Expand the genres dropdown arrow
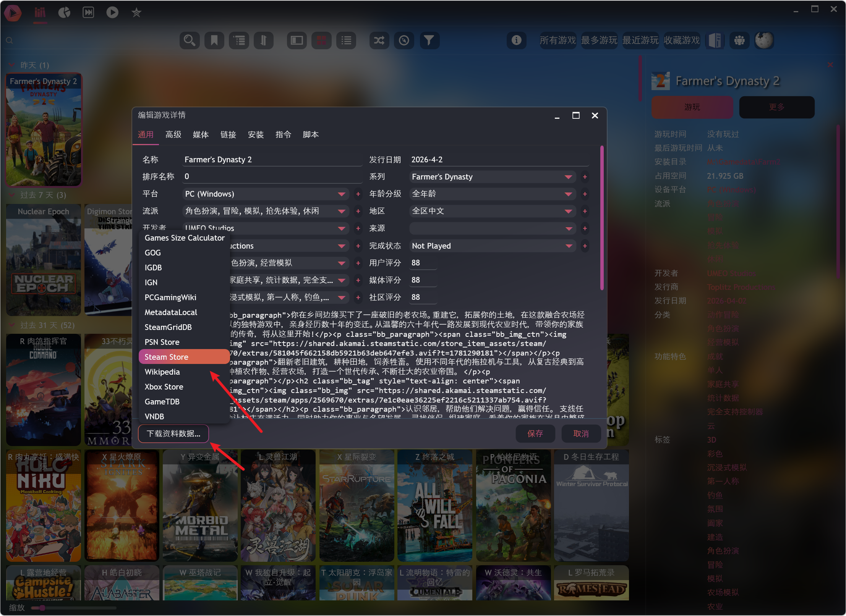846x616 pixels. point(342,211)
